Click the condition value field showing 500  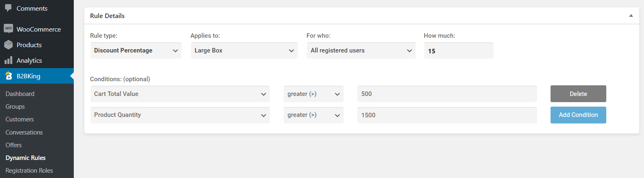coord(447,94)
